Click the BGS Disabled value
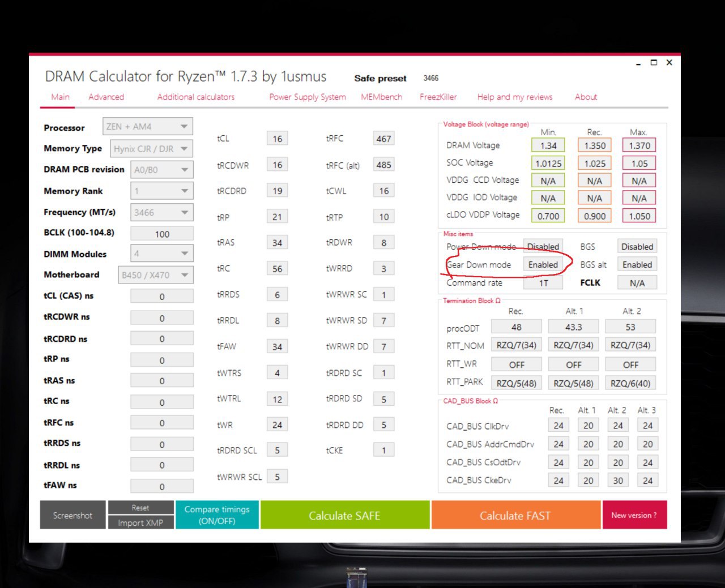The width and height of the screenshot is (725, 588). pyautogui.click(x=637, y=247)
